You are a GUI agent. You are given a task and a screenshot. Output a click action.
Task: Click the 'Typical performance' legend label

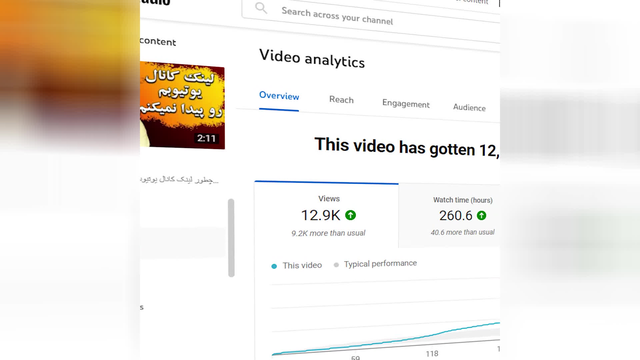380,264
